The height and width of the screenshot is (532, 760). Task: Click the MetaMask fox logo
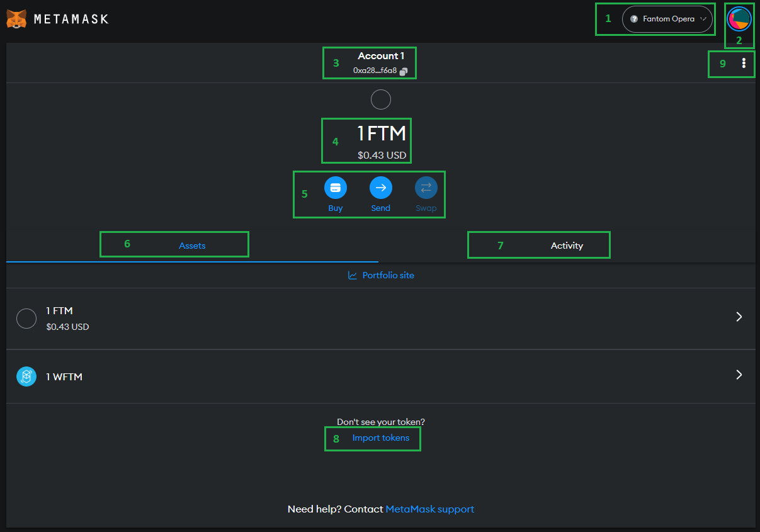[16, 19]
